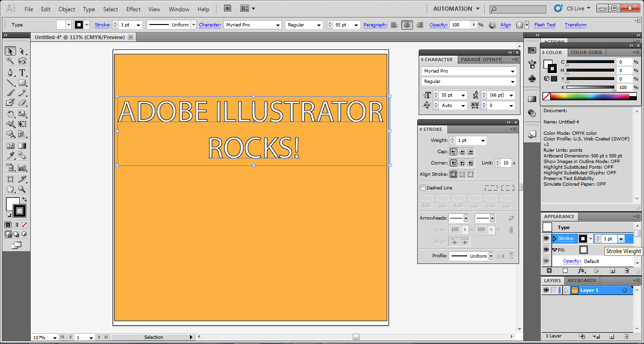Enable the Dashed Line checkbox
The width and height of the screenshot is (644, 344).
point(423,188)
